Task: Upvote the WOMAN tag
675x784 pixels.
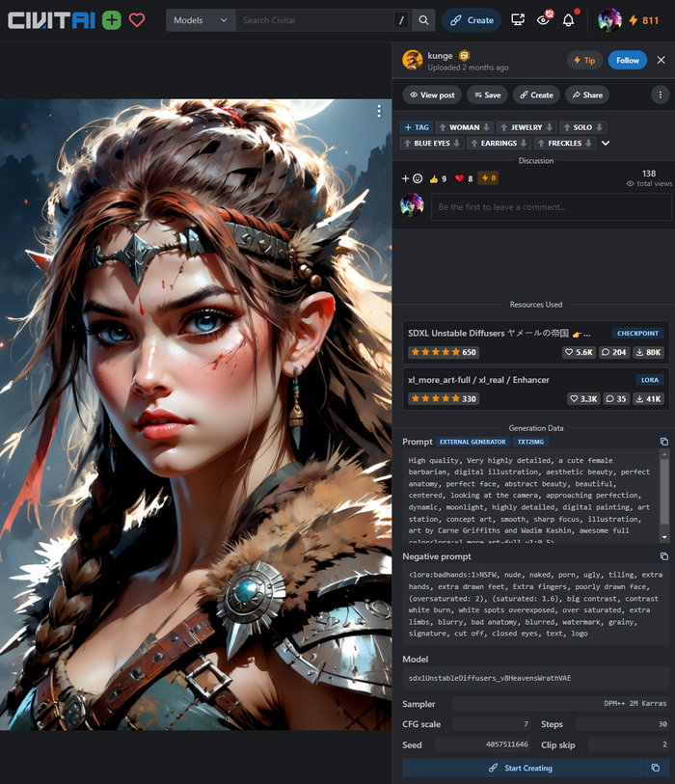Action: [443, 127]
